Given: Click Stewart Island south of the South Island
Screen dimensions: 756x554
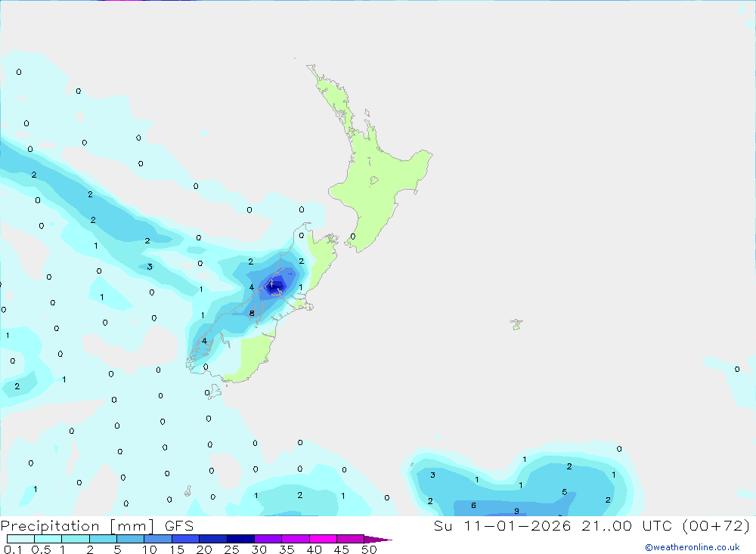Looking at the screenshot, I should (214, 391).
